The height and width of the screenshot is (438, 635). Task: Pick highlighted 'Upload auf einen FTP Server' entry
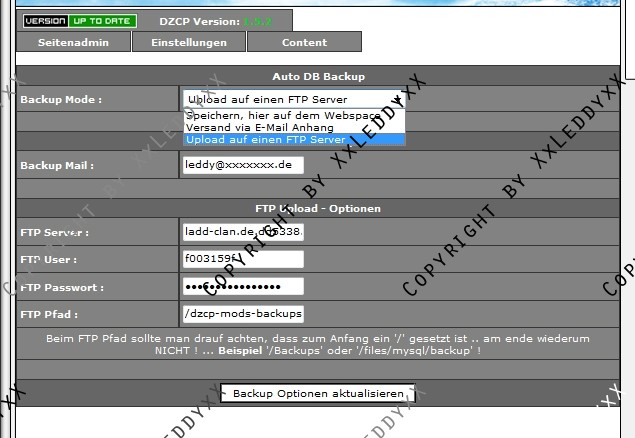click(x=293, y=140)
